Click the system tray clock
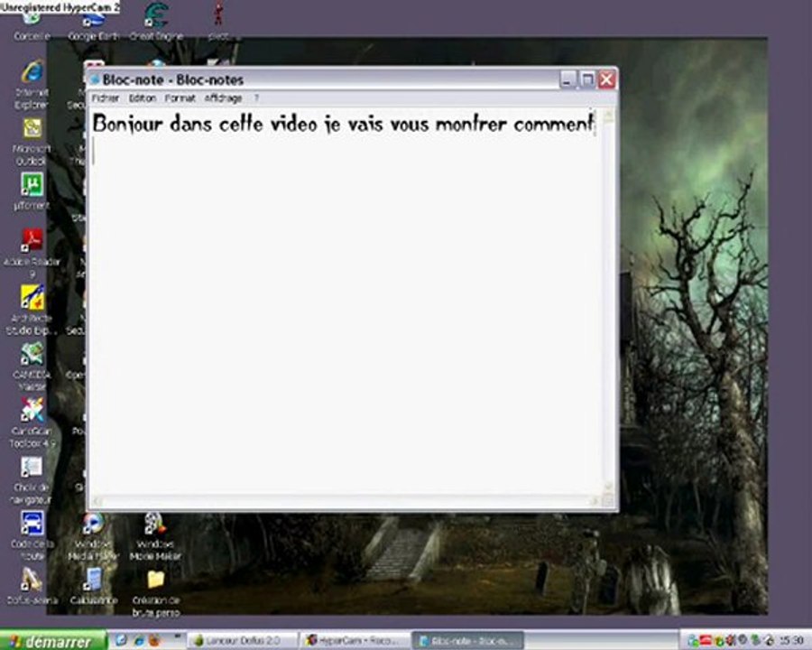This screenshot has width=812, height=650. coord(790,641)
